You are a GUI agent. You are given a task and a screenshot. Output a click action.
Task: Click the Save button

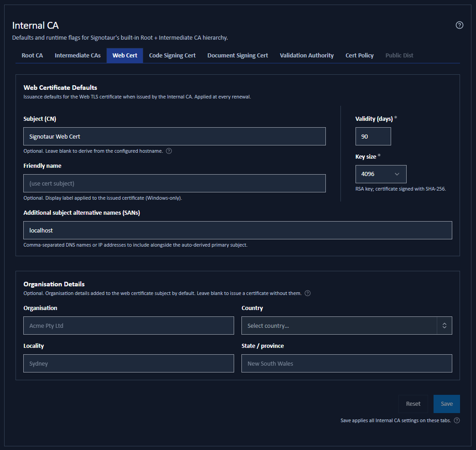pyautogui.click(x=446, y=404)
